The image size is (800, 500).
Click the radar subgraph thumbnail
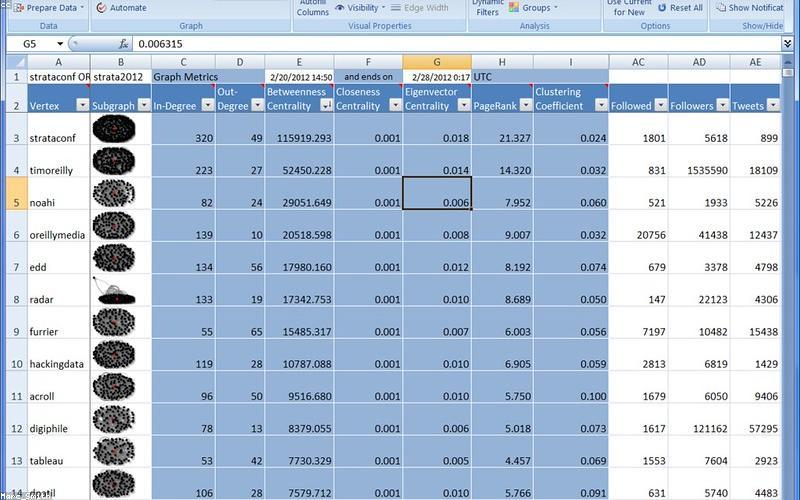click(114, 290)
